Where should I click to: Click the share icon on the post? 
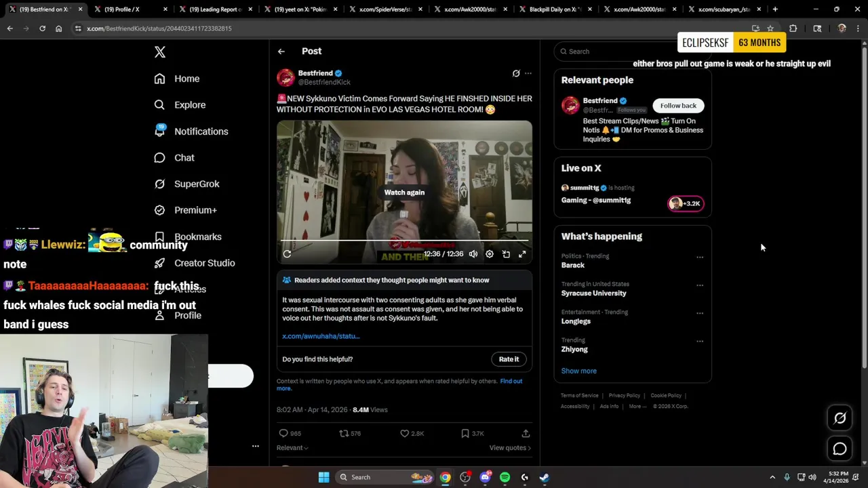[526, 433]
